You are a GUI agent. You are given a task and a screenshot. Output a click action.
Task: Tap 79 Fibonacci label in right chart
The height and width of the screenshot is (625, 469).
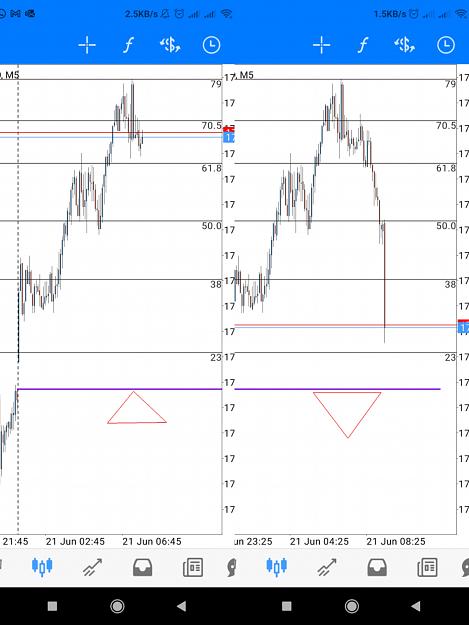[x=450, y=84]
